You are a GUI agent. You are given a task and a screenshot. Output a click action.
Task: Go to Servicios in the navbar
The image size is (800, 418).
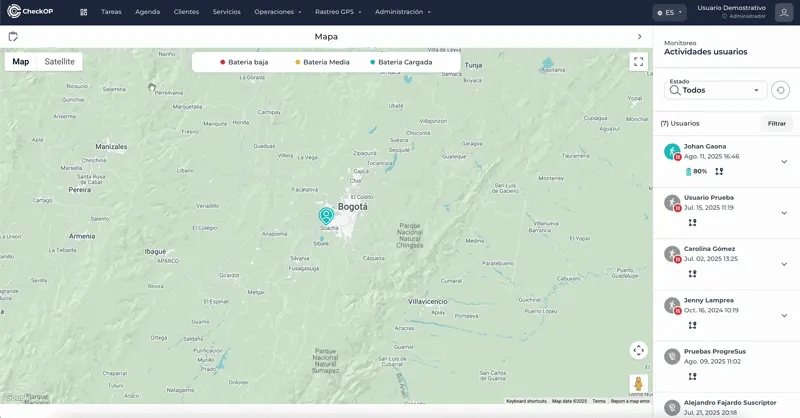click(227, 12)
